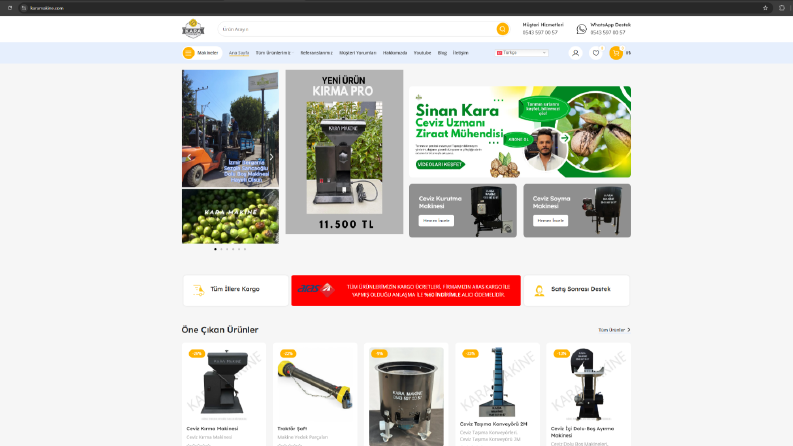This screenshot has width=793, height=446.
Task: Click WhatsApp Destek phone number
Action: (x=607, y=32)
